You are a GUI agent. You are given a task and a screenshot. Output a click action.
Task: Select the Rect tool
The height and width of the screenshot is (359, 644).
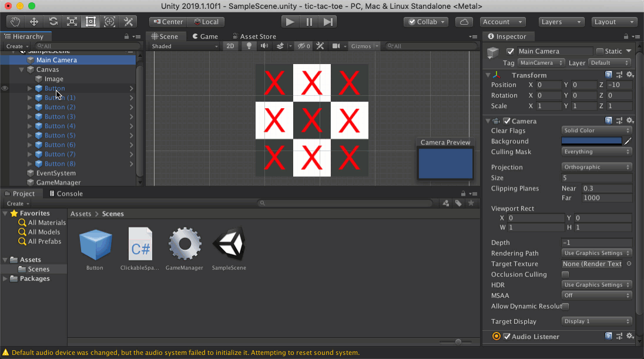(x=90, y=22)
